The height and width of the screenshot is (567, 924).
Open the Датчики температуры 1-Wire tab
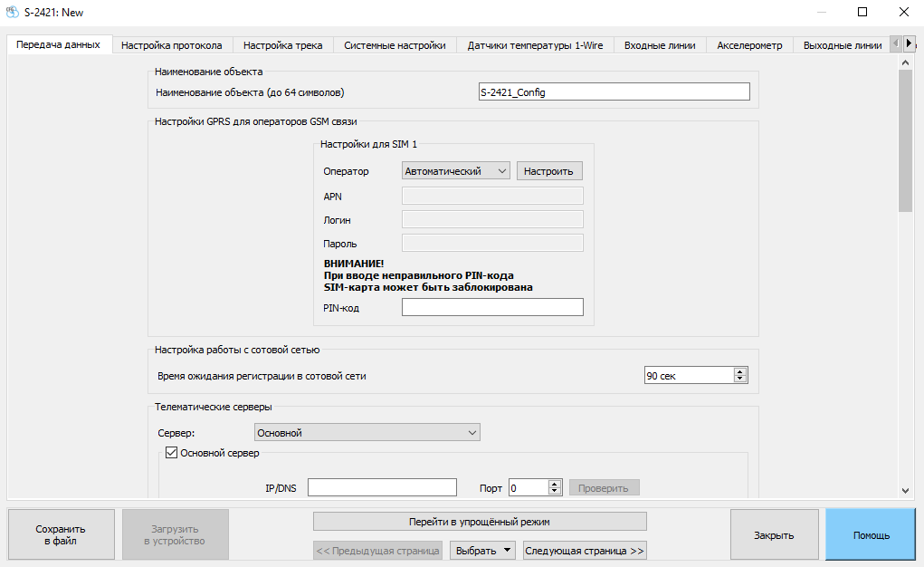535,45
